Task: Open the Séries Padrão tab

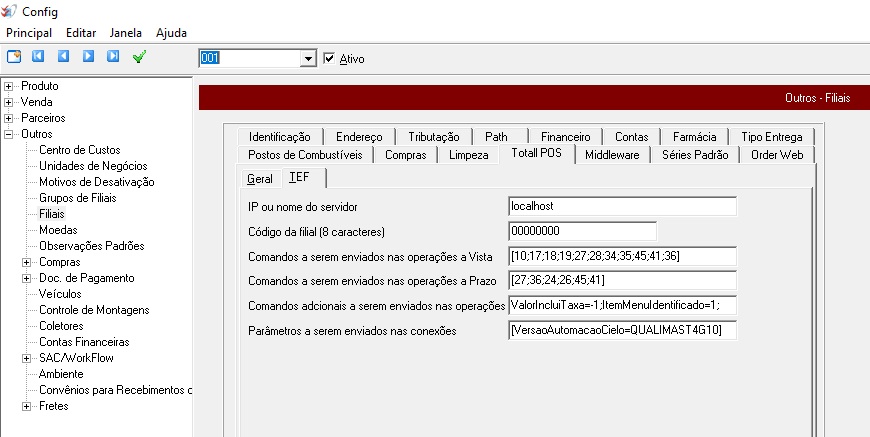Action: click(x=695, y=155)
